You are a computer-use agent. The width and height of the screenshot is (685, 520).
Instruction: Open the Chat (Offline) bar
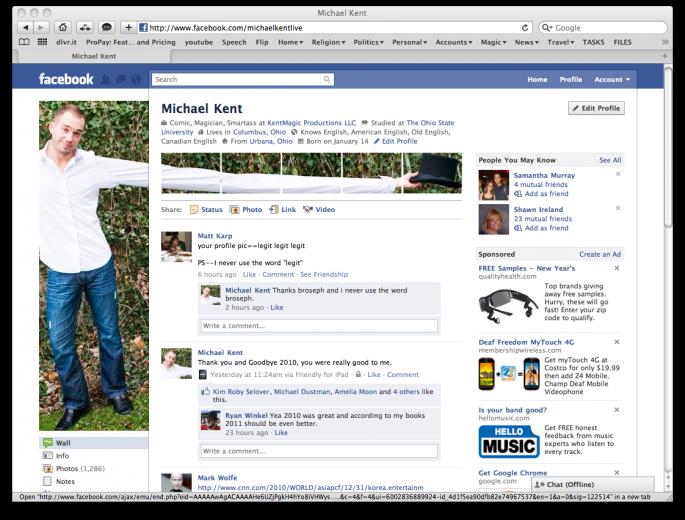pos(593,484)
